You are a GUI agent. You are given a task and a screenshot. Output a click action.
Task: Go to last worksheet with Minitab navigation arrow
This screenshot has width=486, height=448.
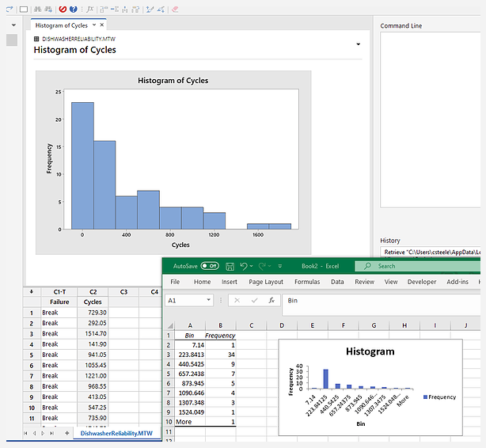51,433
